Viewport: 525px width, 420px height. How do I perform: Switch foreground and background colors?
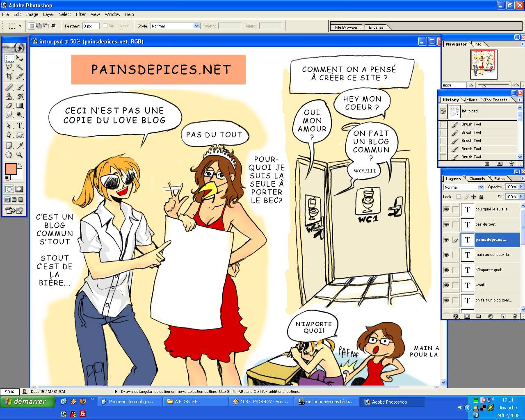click(x=20, y=165)
